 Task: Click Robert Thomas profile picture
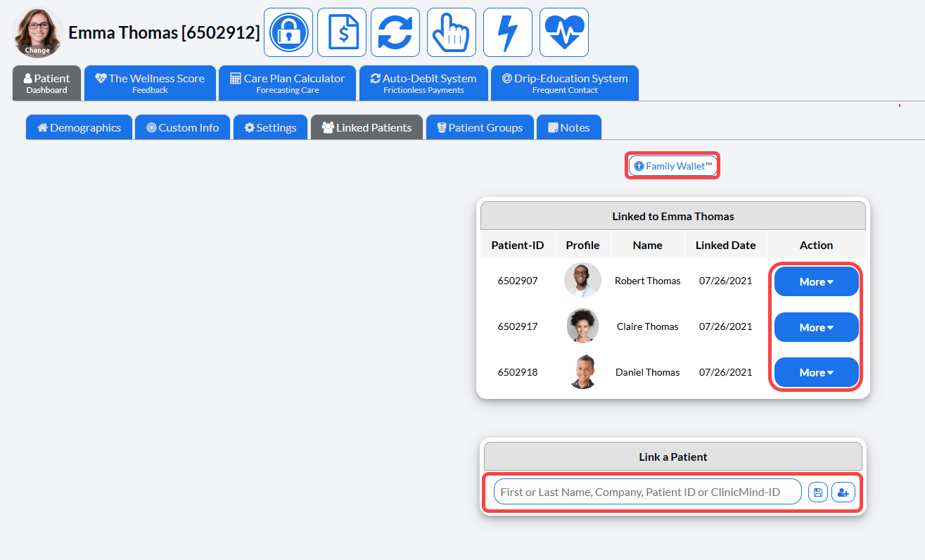click(582, 281)
